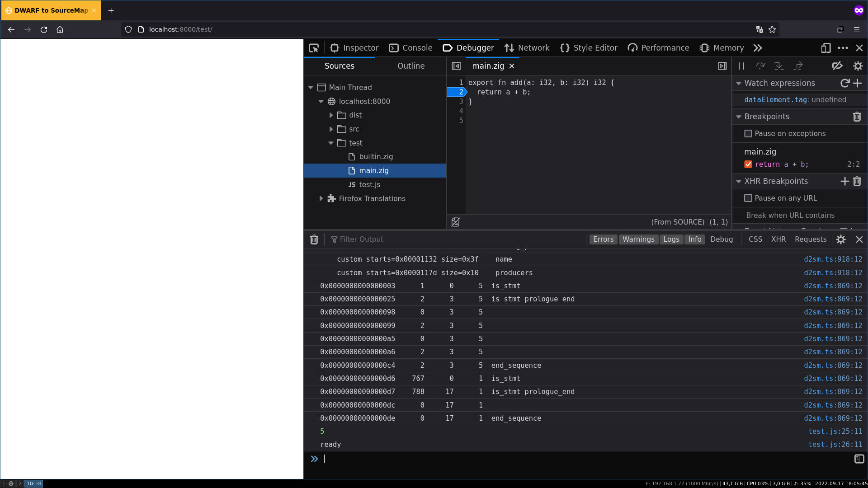
Task: Switch to the Network tab
Action: coord(527,48)
